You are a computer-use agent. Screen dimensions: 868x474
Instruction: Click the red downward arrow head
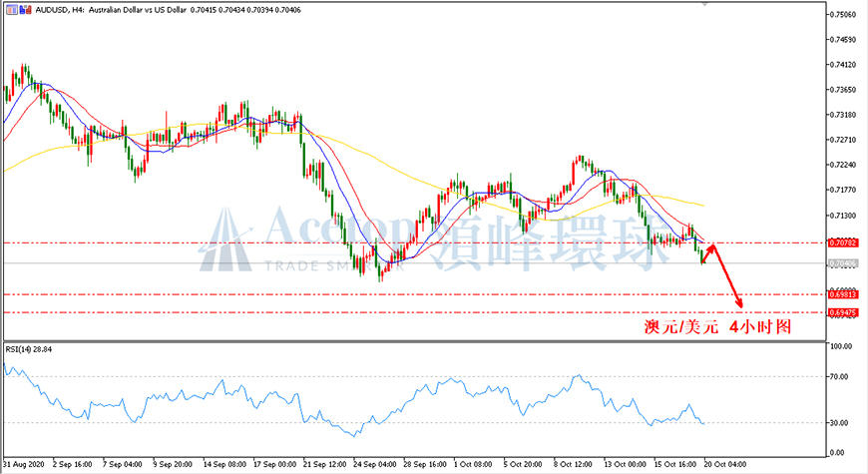[x=738, y=302]
